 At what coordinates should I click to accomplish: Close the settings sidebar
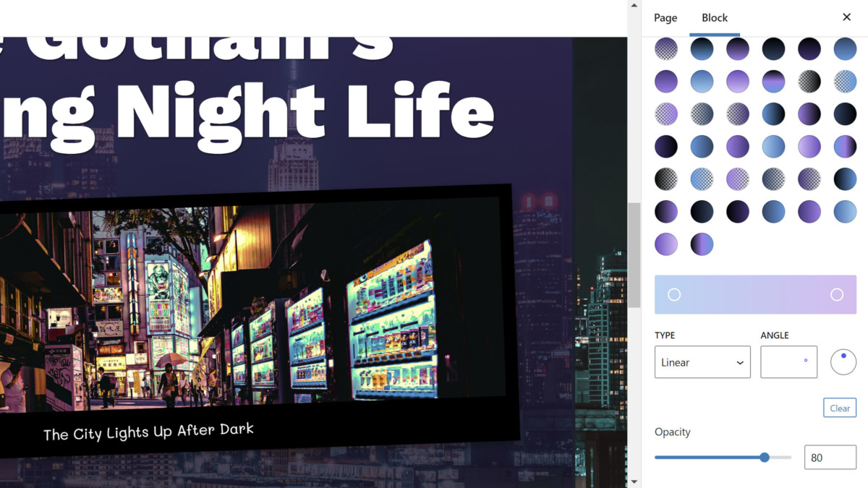[846, 17]
